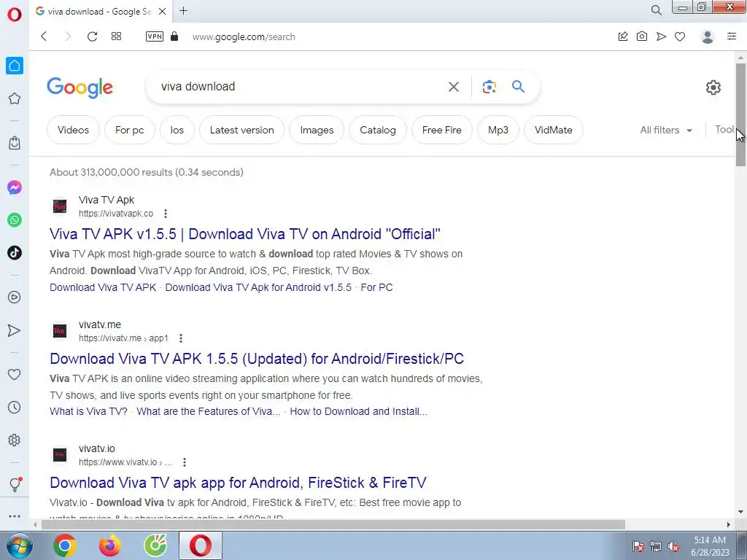Image resolution: width=747 pixels, height=560 pixels.
Task: Open the Player sidebar icon
Action: click(15, 297)
